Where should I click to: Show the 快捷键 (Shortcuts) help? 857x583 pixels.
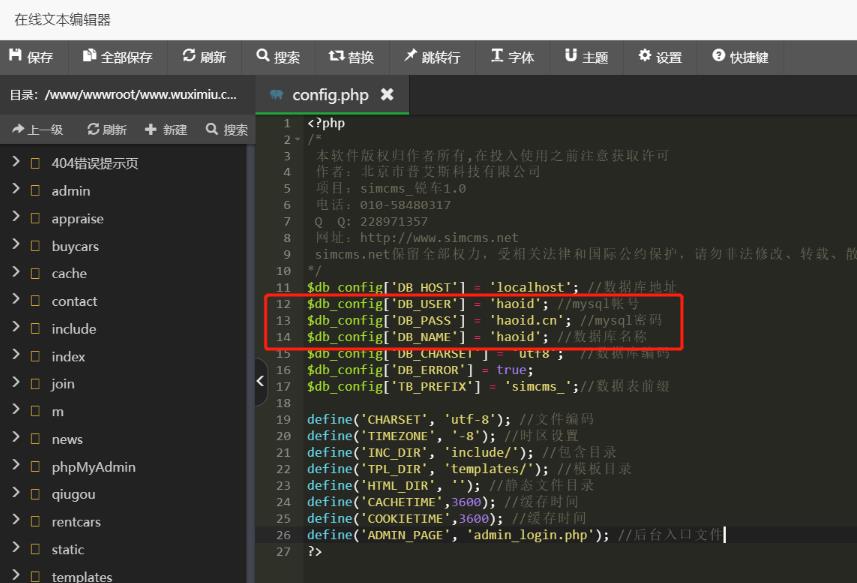pyautogui.click(x=718, y=56)
